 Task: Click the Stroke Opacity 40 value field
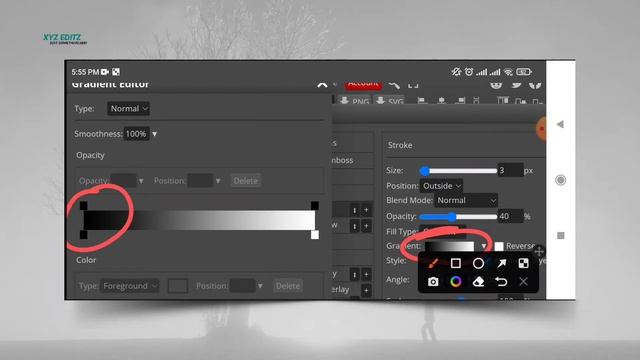click(510, 216)
